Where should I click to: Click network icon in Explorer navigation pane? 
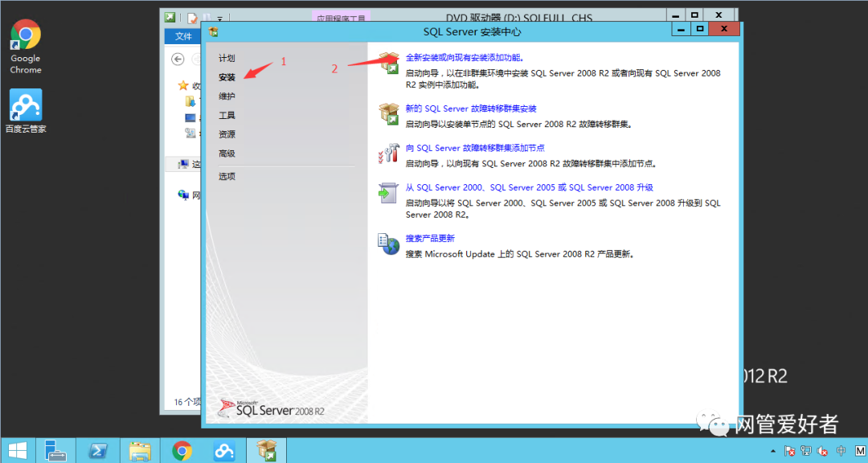(x=183, y=195)
